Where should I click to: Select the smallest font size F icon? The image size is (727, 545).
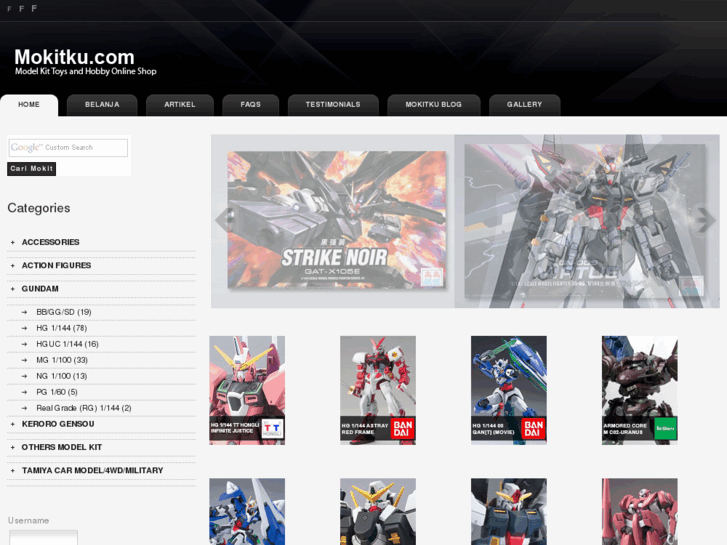[x=9, y=9]
